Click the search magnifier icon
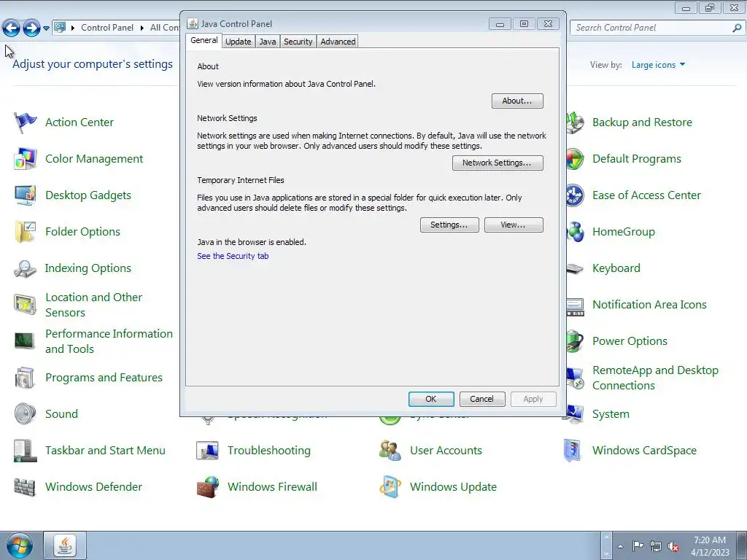The height and width of the screenshot is (560, 747). click(737, 28)
